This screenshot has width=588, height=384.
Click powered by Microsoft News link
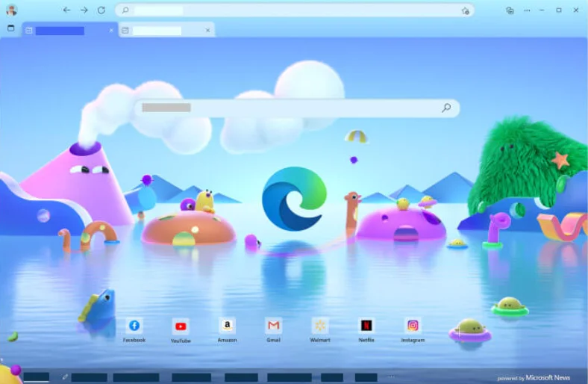[534, 378]
